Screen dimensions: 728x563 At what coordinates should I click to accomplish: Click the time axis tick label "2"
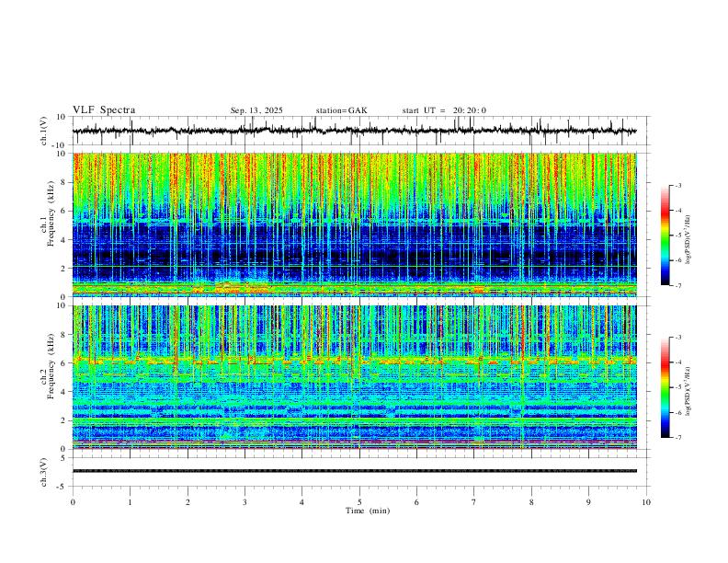click(x=188, y=502)
